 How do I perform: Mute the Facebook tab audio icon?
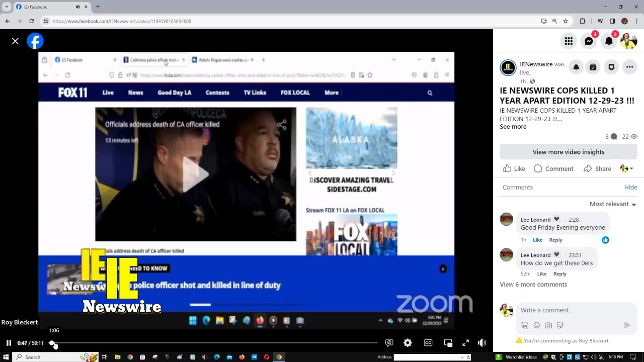tap(77, 7)
